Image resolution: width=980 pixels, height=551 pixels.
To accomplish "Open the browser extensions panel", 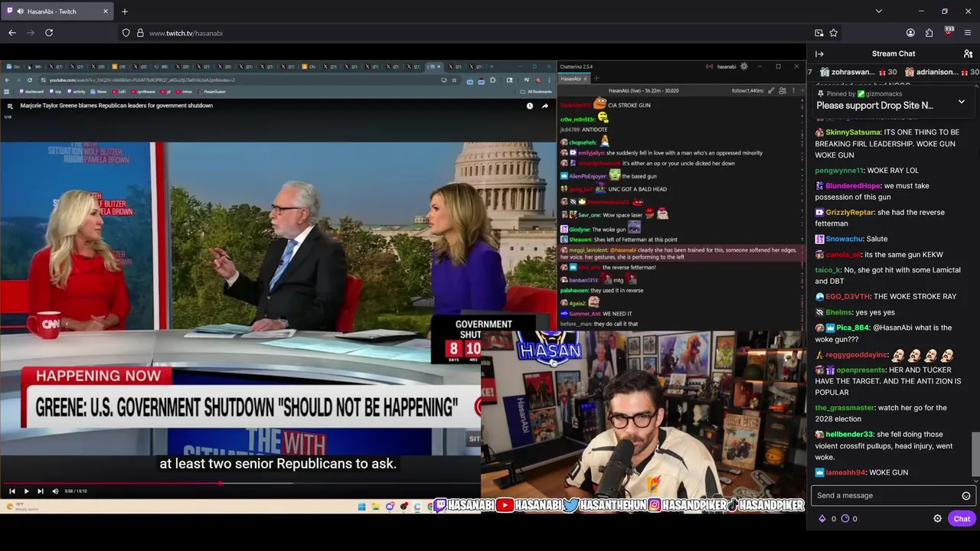I will (x=929, y=33).
